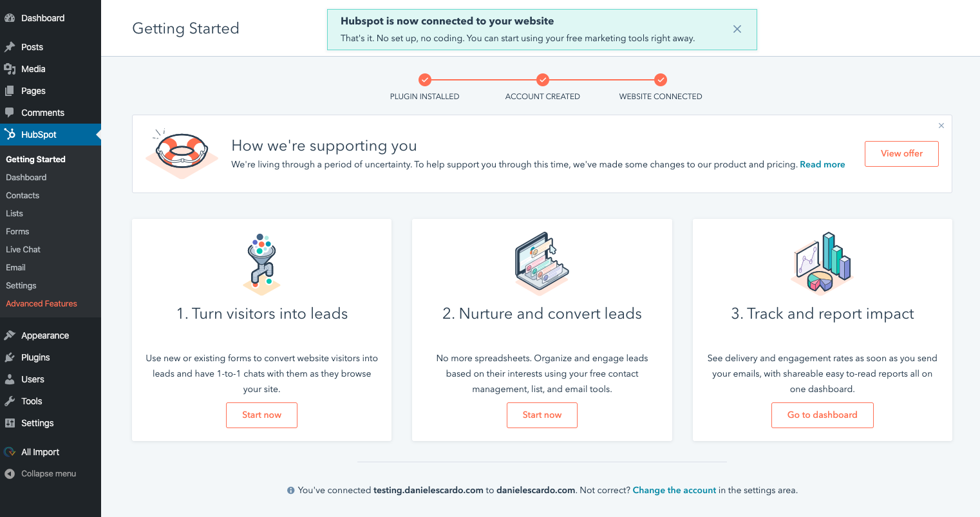Click the Tools wrench icon
This screenshot has height=517, width=980.
(x=10, y=401)
